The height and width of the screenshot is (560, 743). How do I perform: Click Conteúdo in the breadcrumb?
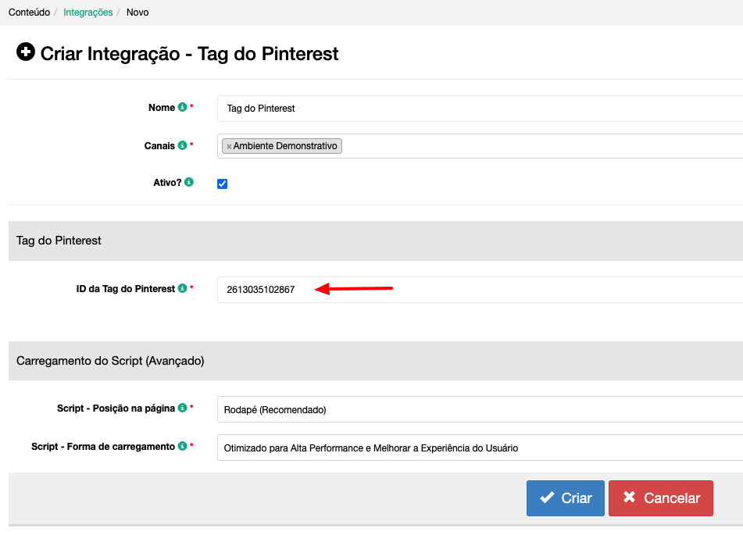point(29,12)
